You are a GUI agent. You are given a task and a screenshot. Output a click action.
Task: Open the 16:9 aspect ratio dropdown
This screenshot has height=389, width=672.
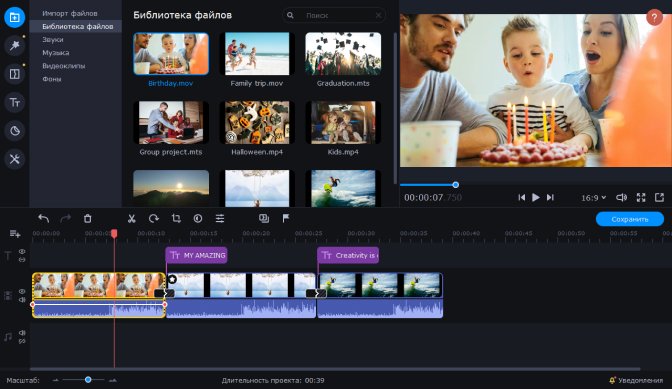pos(594,198)
